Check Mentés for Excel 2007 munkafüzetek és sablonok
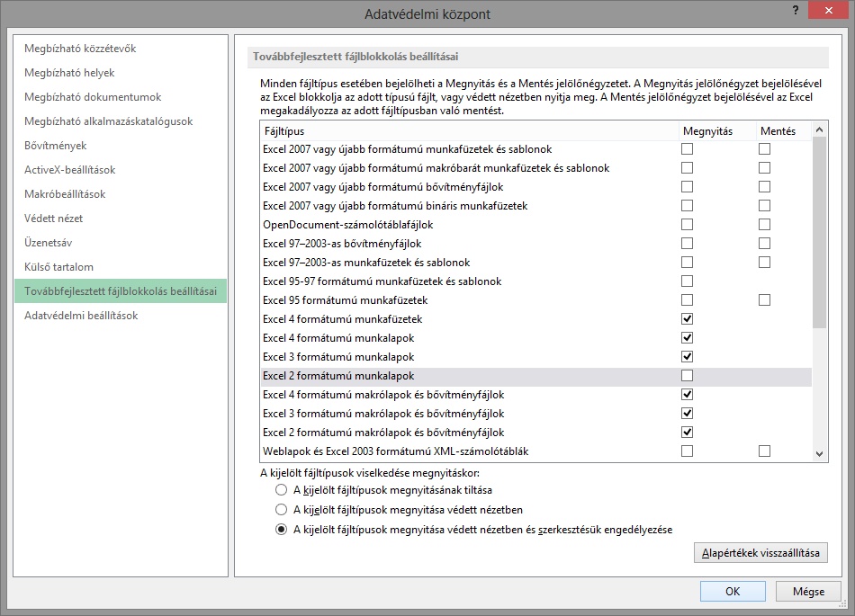 click(x=764, y=148)
